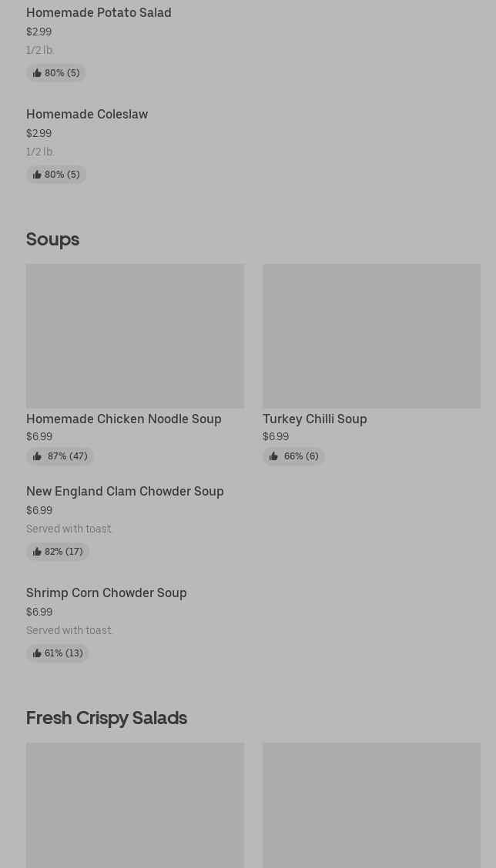Click thumbs-up icon on Homemade Potato Salad
Viewport: 496px width, 868px height.
[x=37, y=73]
